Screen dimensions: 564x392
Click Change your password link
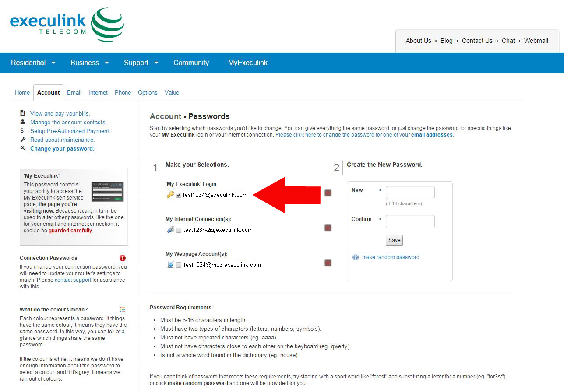[x=62, y=148]
